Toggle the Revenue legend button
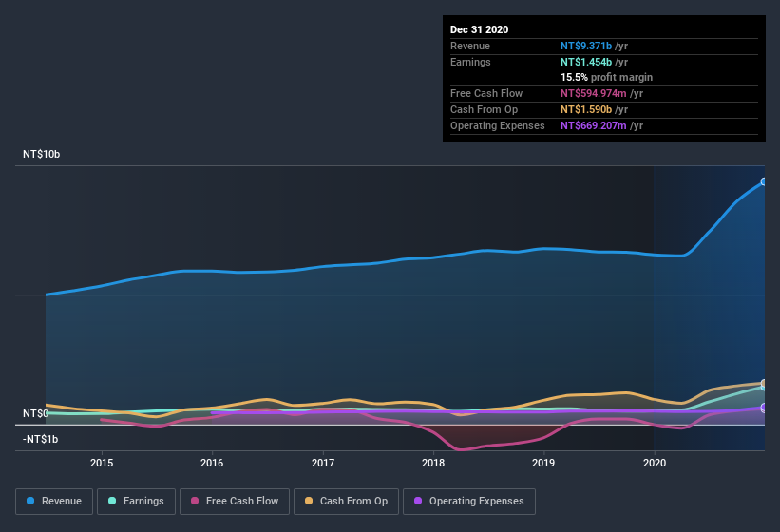Image resolution: width=780 pixels, height=532 pixels. pos(54,502)
